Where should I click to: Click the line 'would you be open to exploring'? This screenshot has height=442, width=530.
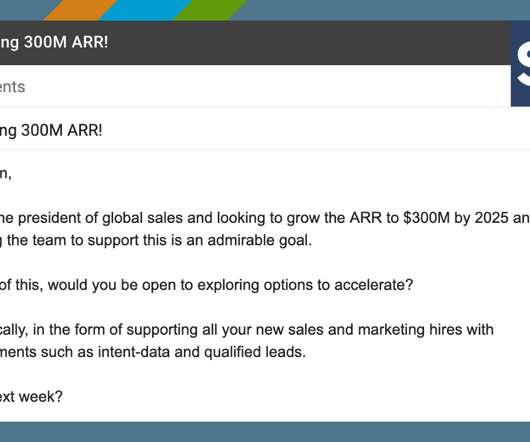(x=206, y=285)
